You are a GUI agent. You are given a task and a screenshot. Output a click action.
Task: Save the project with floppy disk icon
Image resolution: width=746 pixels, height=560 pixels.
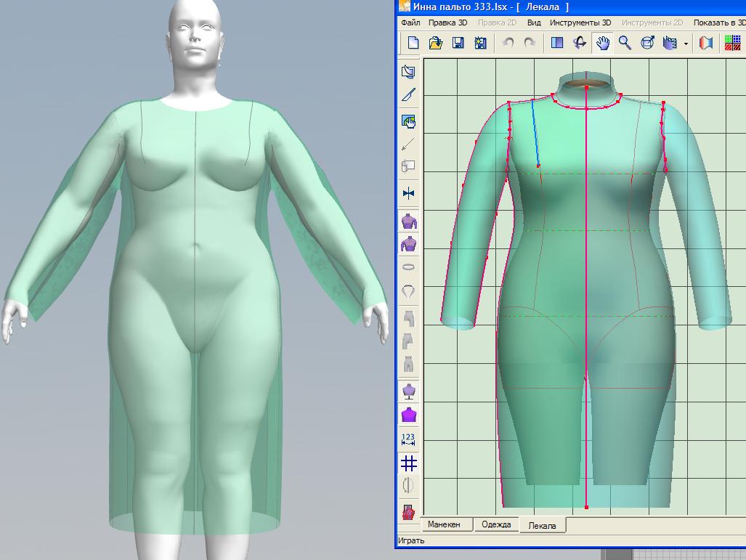[458, 43]
